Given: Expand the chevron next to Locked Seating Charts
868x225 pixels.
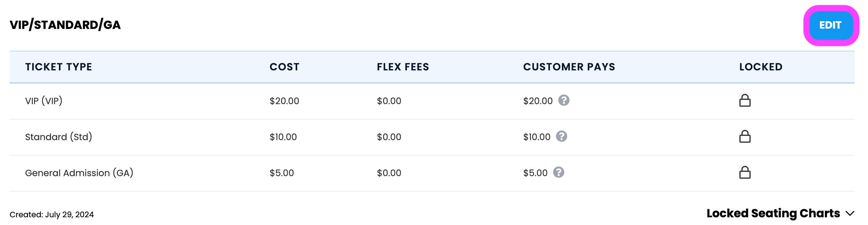Looking at the screenshot, I should point(850,213).
